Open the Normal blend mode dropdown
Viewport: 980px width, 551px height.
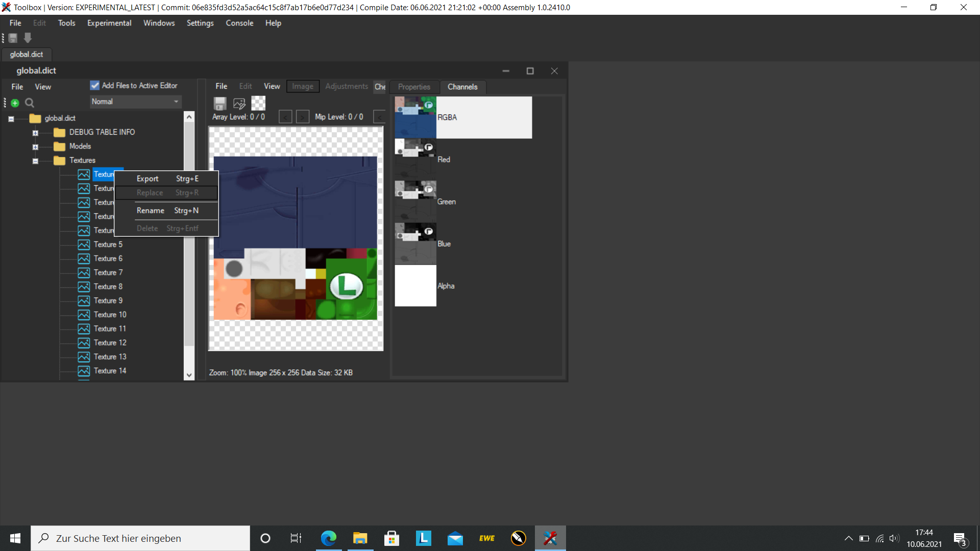click(176, 102)
